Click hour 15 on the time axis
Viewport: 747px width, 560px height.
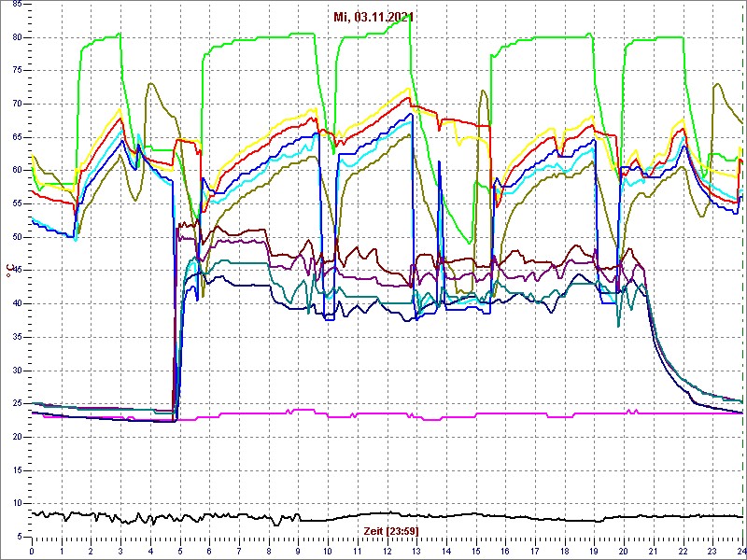point(476,552)
